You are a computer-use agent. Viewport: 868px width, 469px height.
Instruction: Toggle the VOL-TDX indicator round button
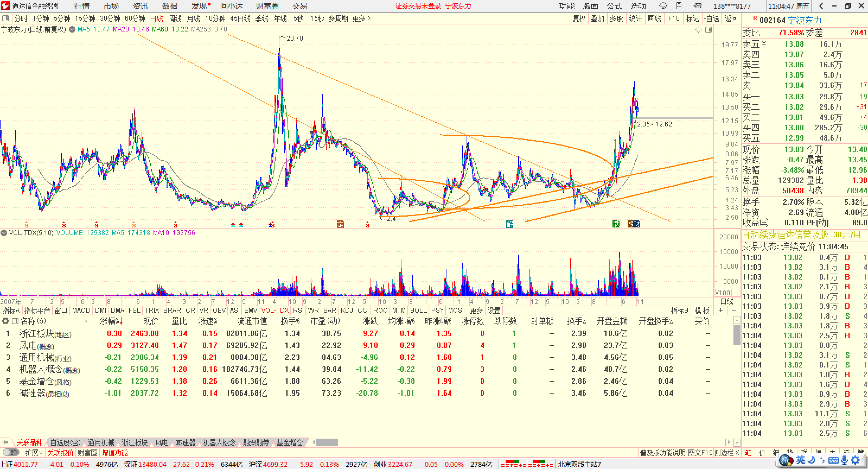point(4,233)
